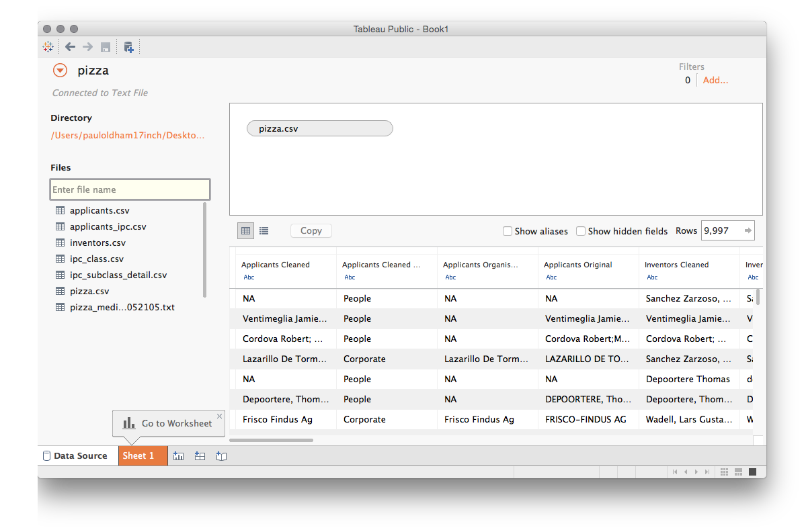This screenshot has width=804, height=532.
Task: Click the LAZARILLO DE TO... cell
Action: pos(587,359)
